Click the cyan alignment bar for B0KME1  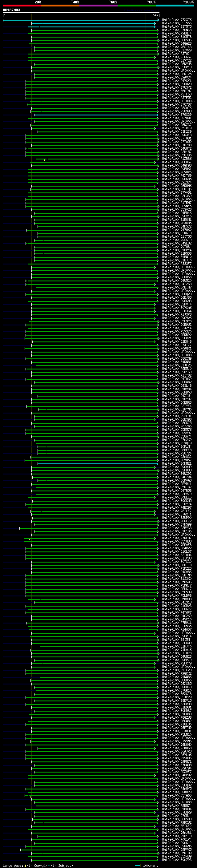tap(98, 464)
